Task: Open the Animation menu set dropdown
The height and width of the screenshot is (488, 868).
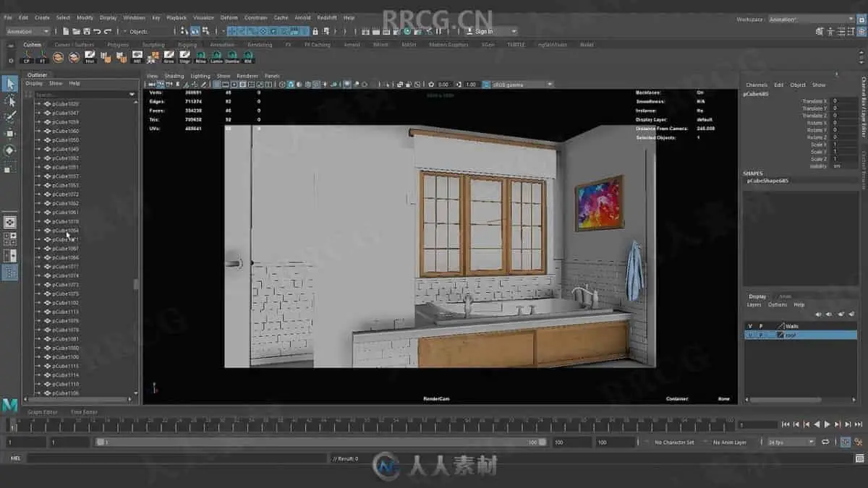Action: pyautogui.click(x=28, y=31)
